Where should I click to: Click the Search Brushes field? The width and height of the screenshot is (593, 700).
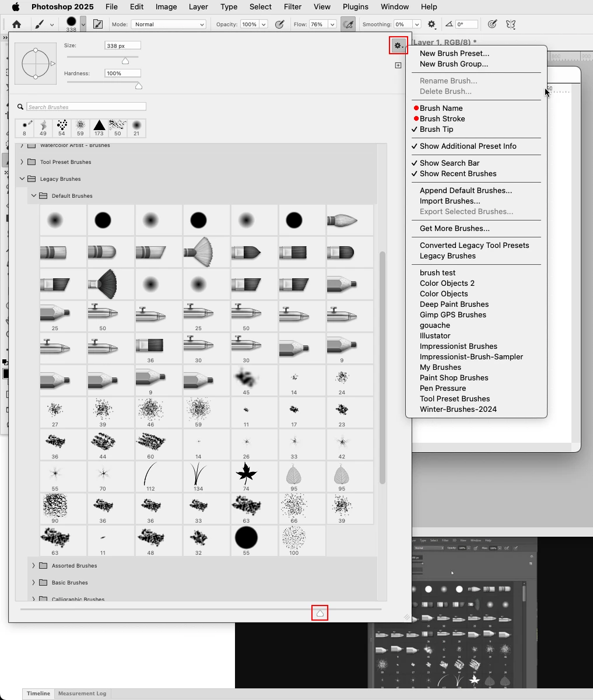tap(86, 107)
